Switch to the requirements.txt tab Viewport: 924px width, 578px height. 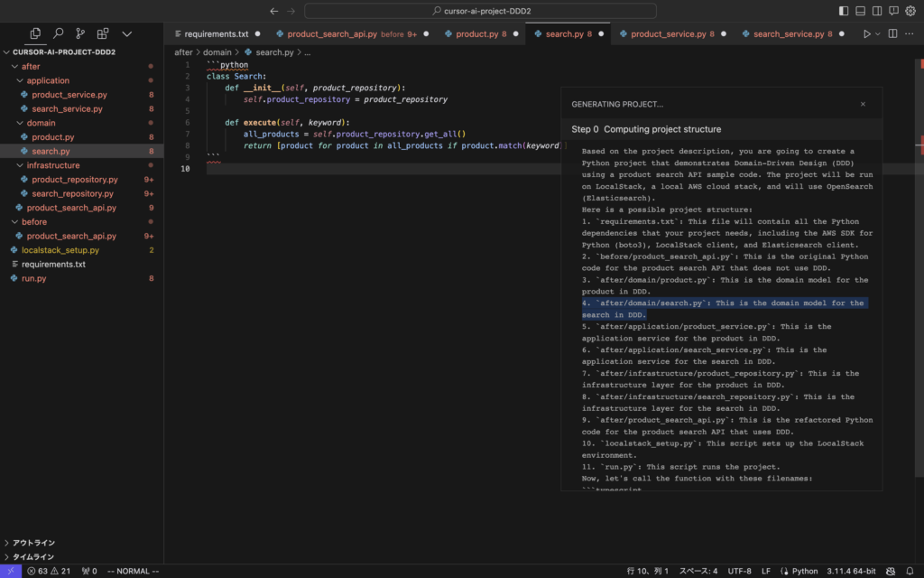click(x=217, y=33)
